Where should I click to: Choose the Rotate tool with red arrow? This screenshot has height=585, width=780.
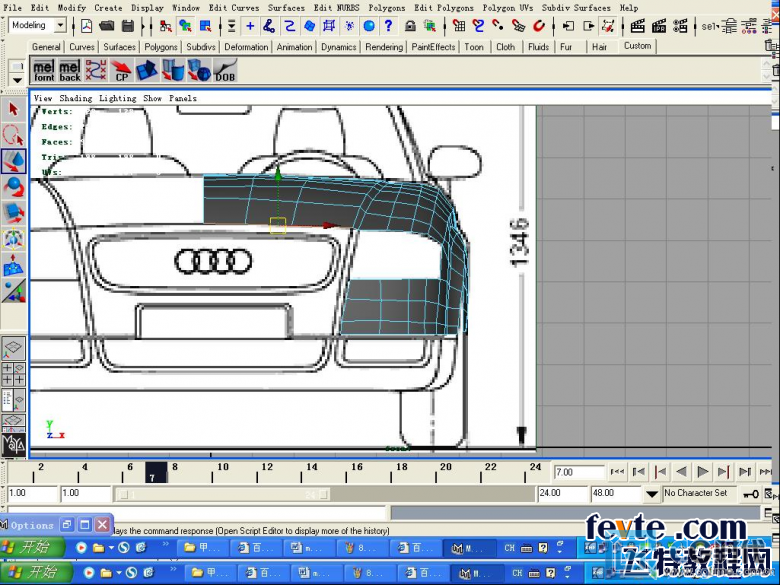[x=13, y=187]
